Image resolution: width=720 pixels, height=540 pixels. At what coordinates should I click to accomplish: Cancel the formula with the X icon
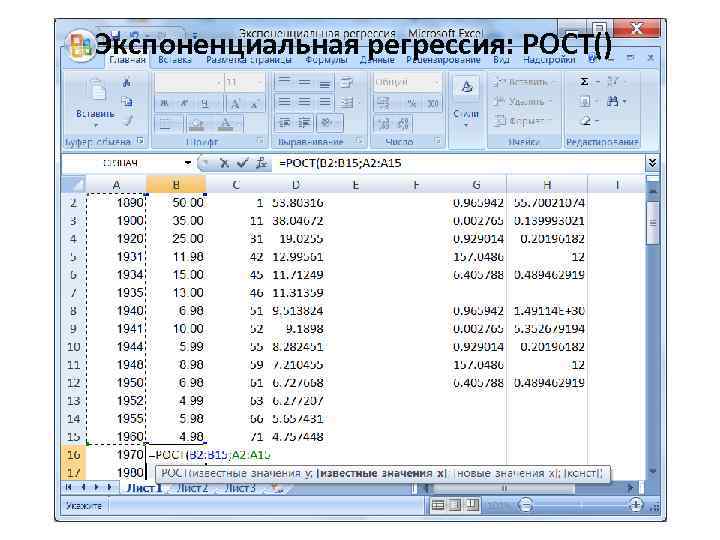tap(224, 163)
